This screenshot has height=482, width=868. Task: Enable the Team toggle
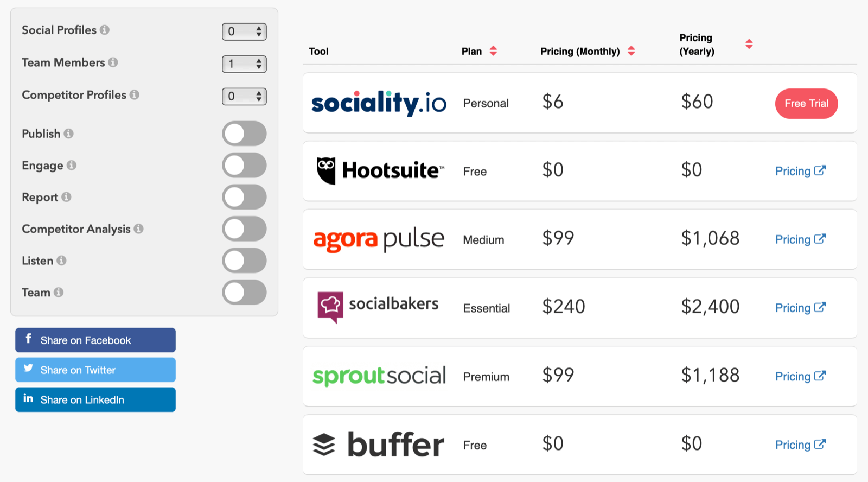[244, 292]
